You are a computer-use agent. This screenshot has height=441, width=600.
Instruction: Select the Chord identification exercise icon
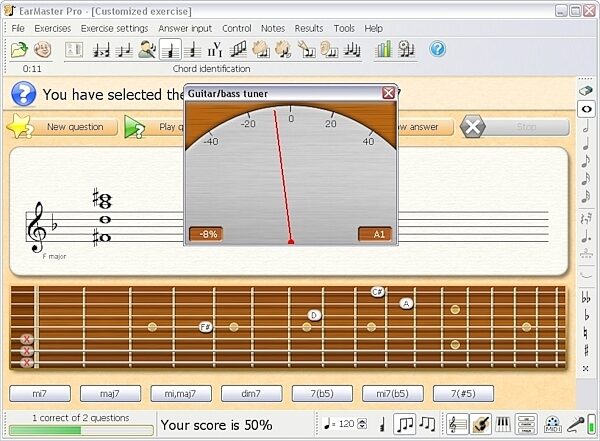coord(170,50)
